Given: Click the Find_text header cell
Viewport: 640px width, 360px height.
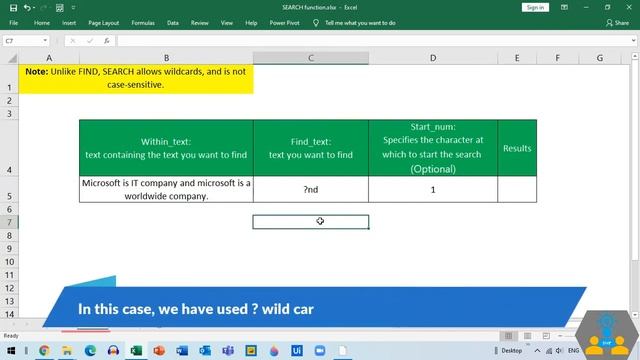Looking at the screenshot, I should [311, 148].
